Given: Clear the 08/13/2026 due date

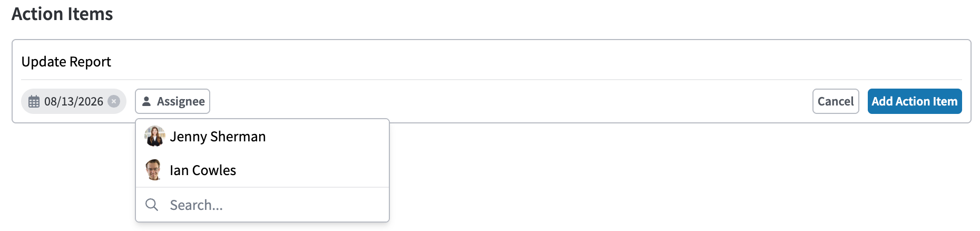Looking at the screenshot, I should (114, 101).
